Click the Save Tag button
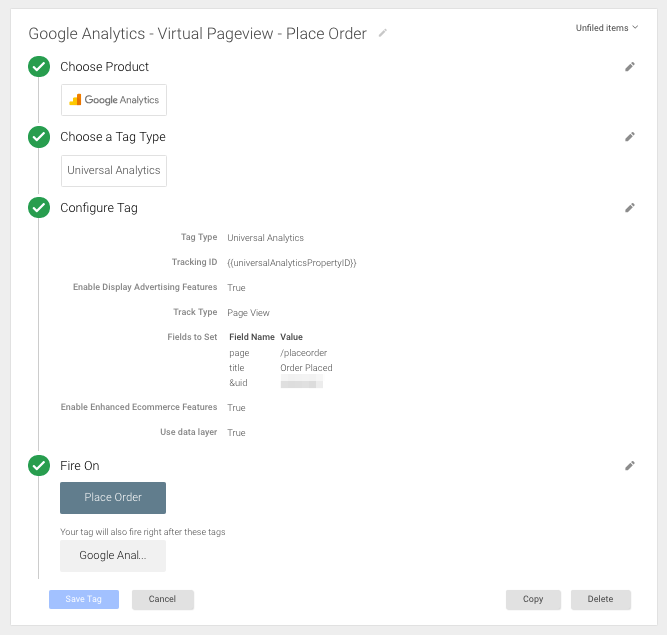This screenshot has width=667, height=635. (84, 599)
